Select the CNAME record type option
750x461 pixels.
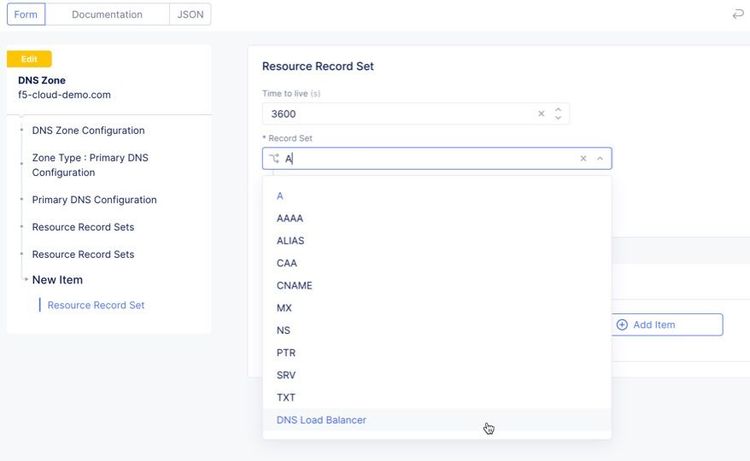294,286
